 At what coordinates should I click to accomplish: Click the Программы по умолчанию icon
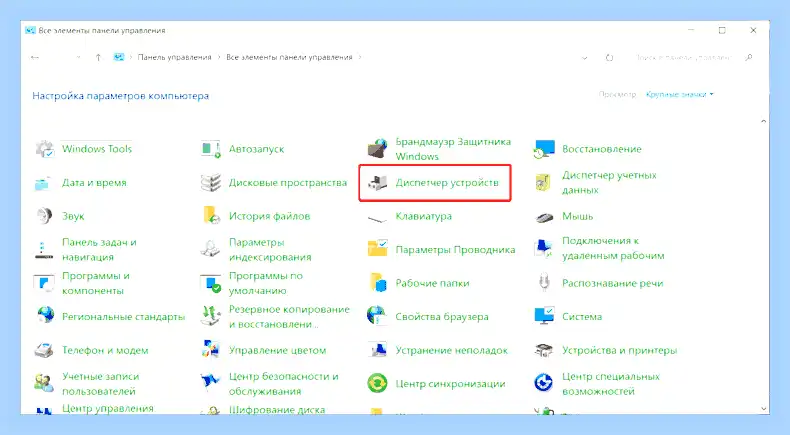coord(211,283)
